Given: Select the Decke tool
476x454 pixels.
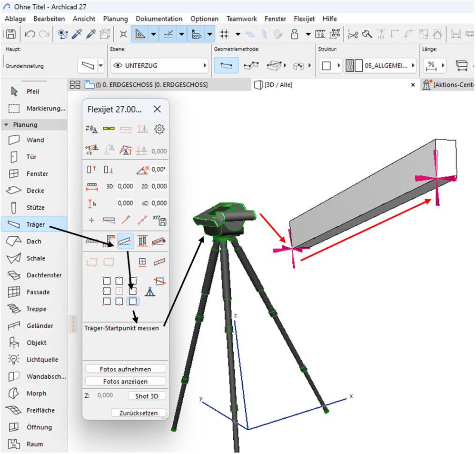Looking at the screenshot, I should click(x=34, y=191).
